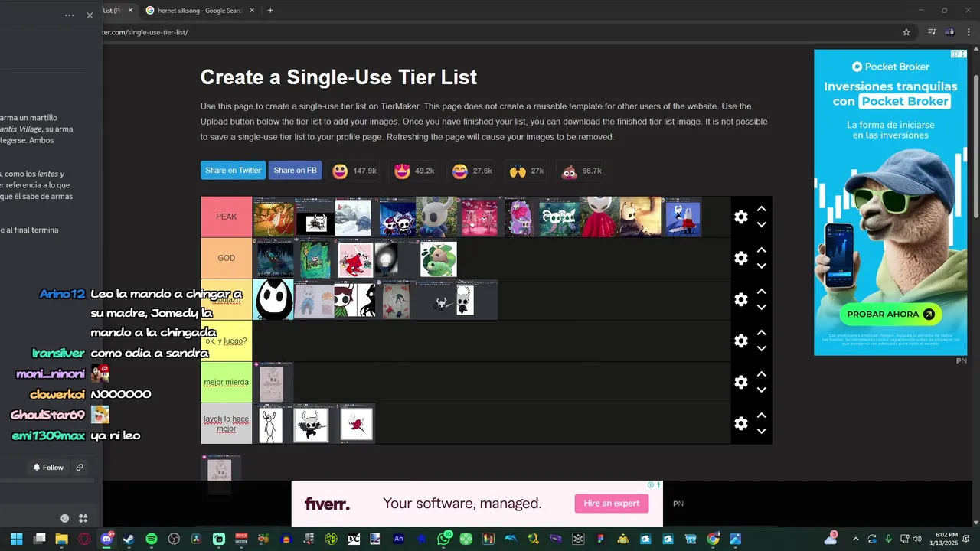The width and height of the screenshot is (980, 551).
Task: Open the settings gear for the third tier row
Action: 740,299
